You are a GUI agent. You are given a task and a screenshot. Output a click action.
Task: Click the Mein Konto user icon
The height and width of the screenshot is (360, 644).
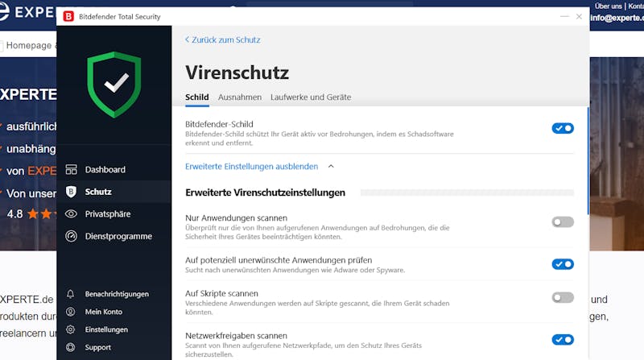(71, 312)
